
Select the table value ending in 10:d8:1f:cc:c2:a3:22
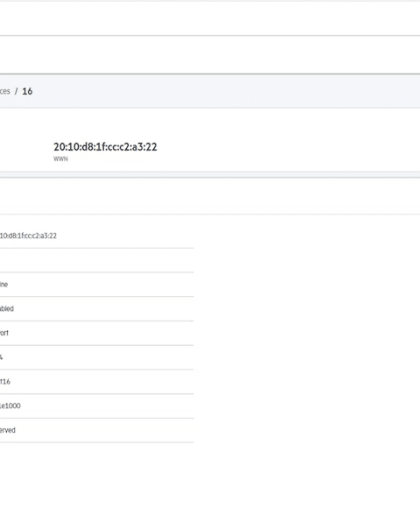28,236
